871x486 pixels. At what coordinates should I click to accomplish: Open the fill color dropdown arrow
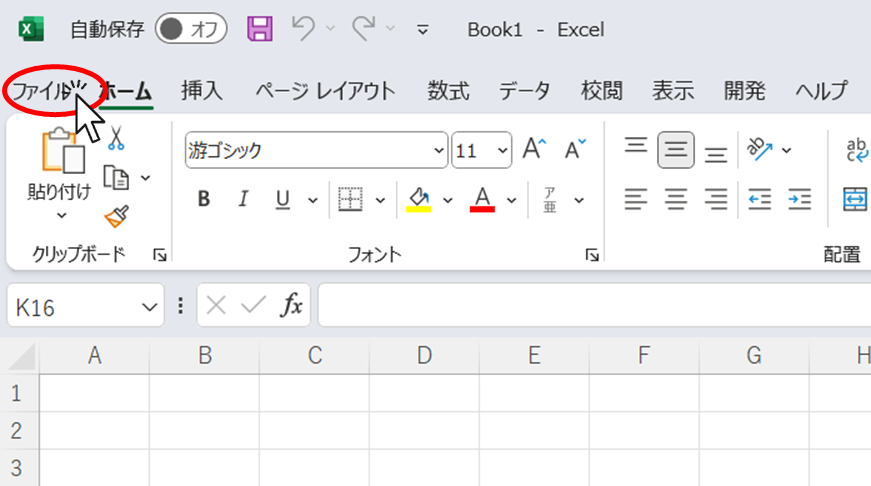click(x=448, y=201)
